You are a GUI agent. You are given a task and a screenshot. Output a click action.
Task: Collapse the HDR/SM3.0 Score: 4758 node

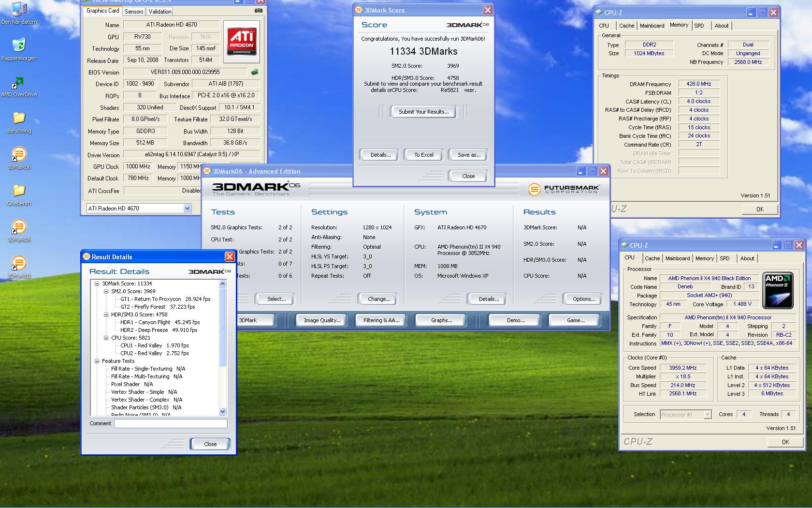coord(106,314)
